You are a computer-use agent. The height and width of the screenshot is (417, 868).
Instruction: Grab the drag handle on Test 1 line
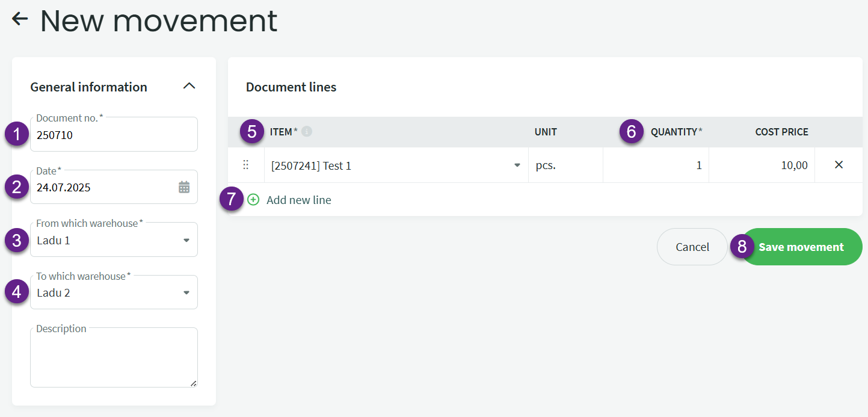[245, 165]
